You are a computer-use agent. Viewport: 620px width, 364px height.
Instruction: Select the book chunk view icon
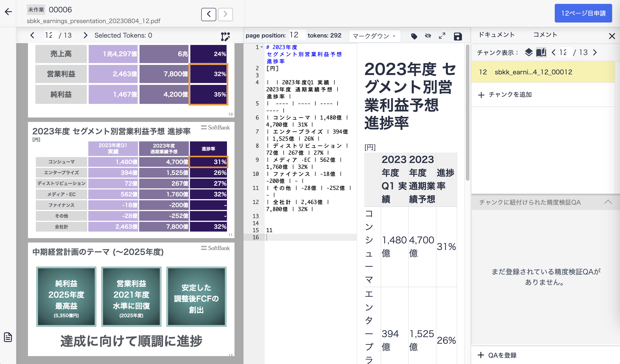(x=541, y=52)
